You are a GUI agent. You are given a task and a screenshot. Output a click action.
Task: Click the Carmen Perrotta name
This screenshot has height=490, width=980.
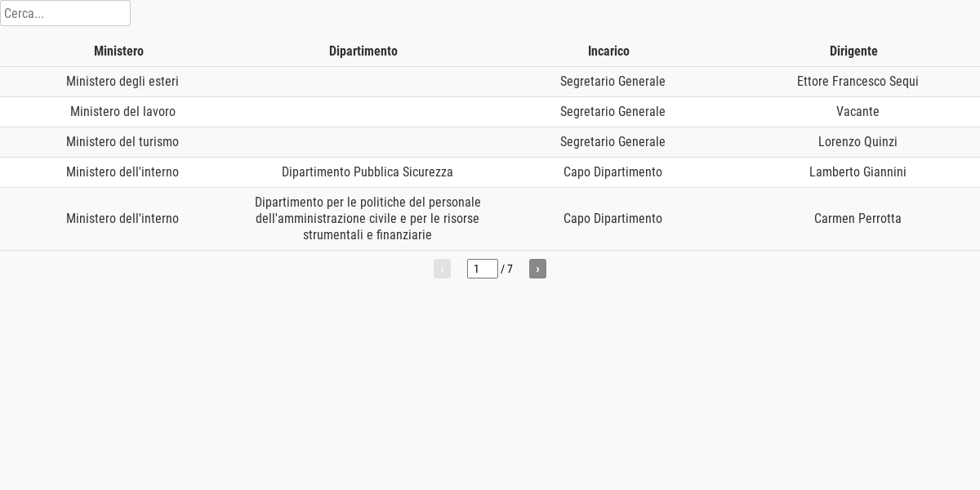pos(857,219)
